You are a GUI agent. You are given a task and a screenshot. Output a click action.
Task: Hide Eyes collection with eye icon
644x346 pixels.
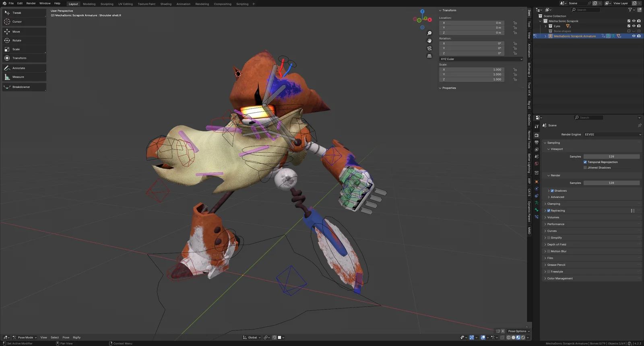click(x=634, y=26)
